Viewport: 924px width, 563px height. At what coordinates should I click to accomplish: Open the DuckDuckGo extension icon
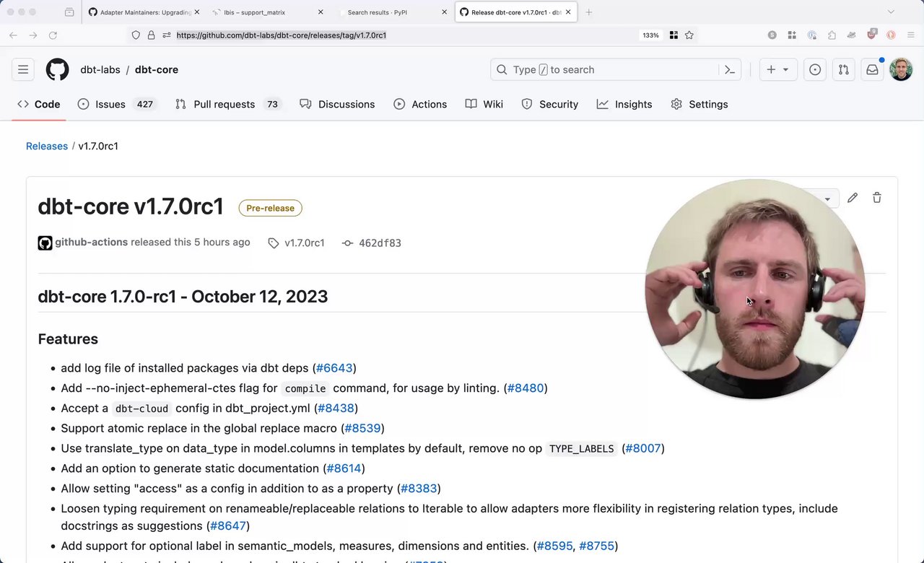click(891, 35)
